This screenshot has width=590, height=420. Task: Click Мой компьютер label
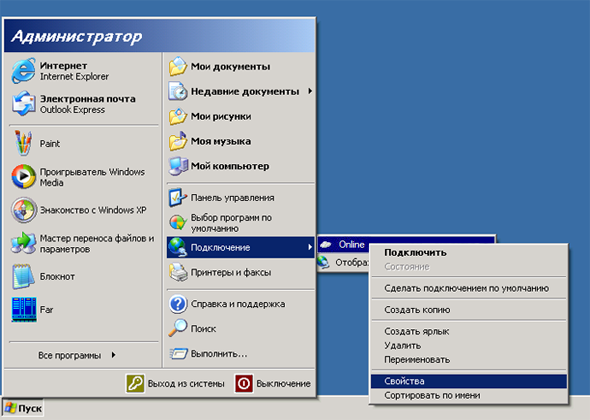pos(230,166)
